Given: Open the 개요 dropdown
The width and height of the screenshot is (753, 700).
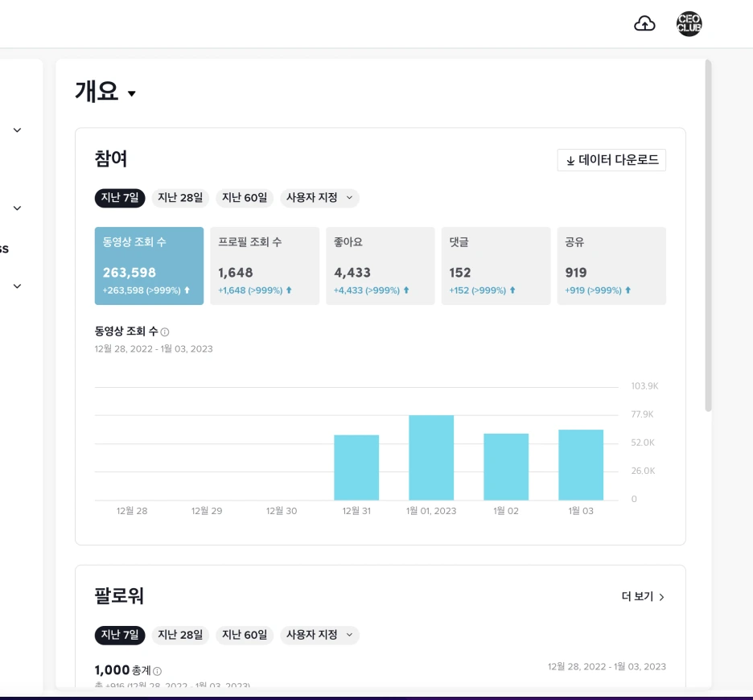Looking at the screenshot, I should click(105, 91).
